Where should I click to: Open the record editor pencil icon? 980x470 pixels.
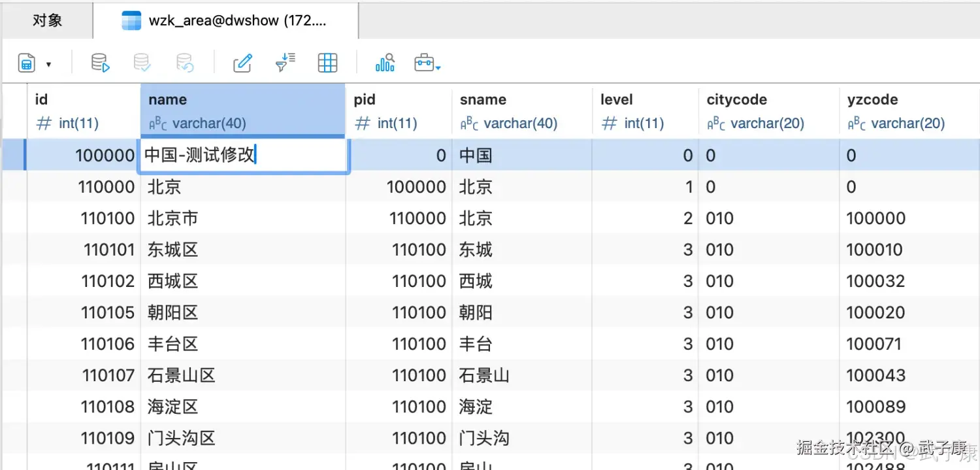[242, 63]
